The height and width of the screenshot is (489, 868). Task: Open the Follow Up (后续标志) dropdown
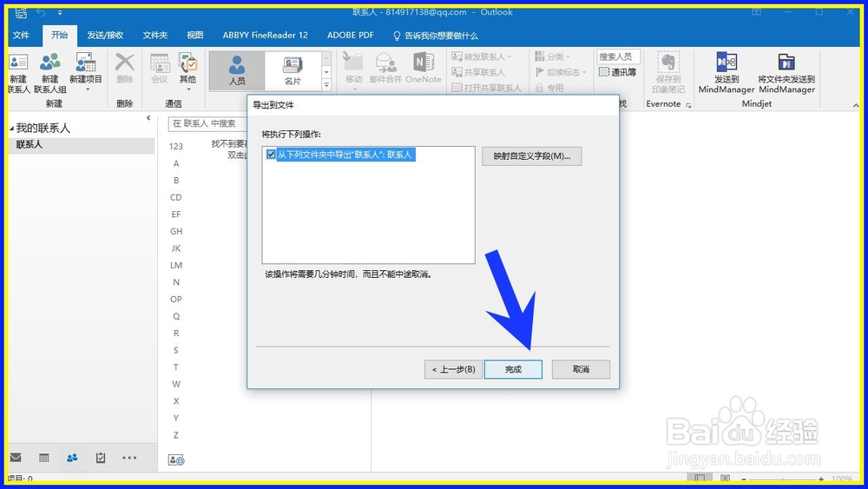(x=560, y=72)
